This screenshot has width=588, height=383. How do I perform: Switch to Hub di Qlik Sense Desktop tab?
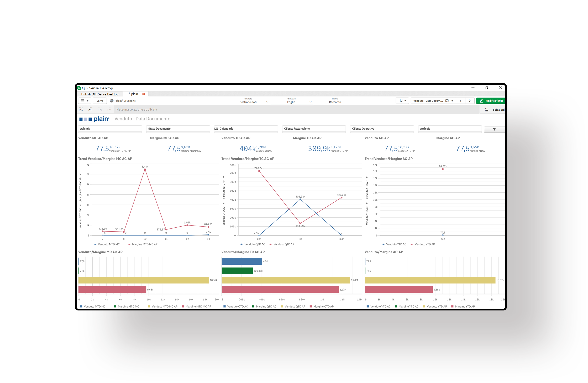(100, 94)
